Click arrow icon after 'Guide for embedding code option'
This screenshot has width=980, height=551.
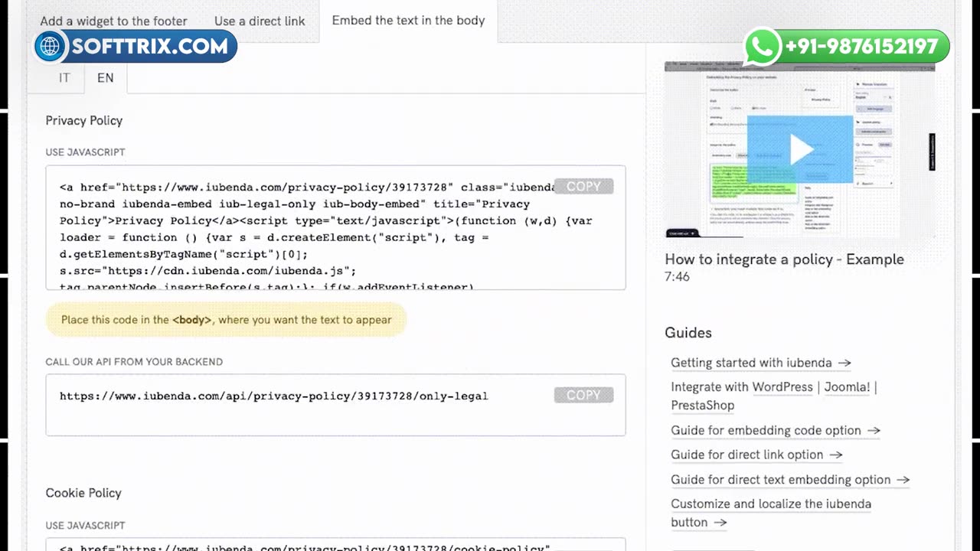tap(873, 430)
